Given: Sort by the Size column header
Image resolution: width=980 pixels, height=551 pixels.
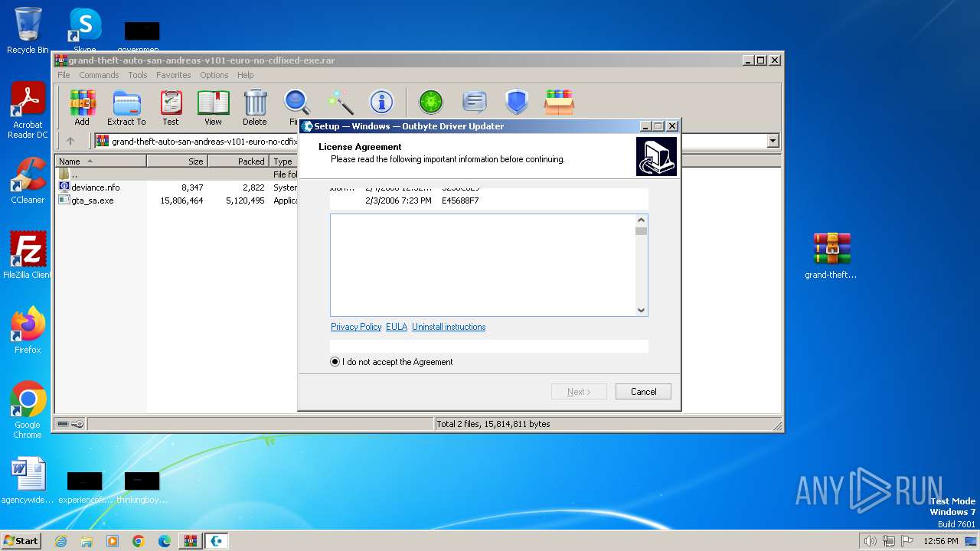Looking at the screenshot, I should 177,161.
